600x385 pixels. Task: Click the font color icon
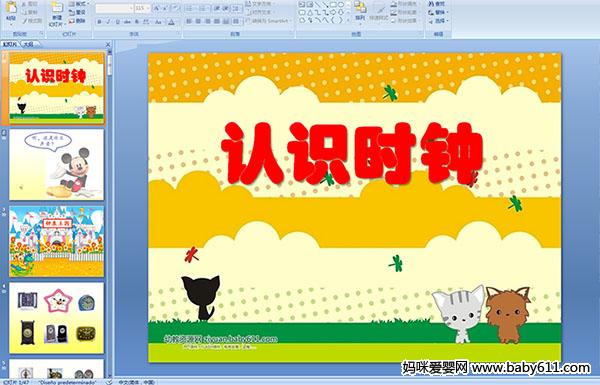[x=171, y=22]
